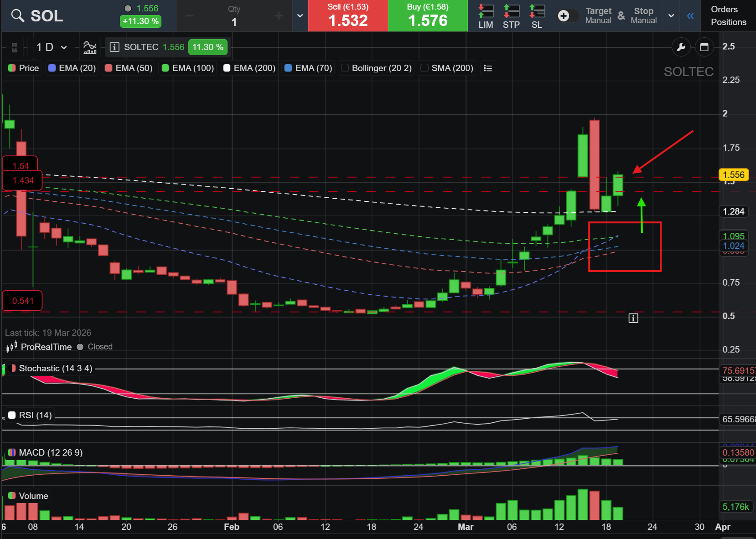Maximize chart with window icon

point(704,47)
